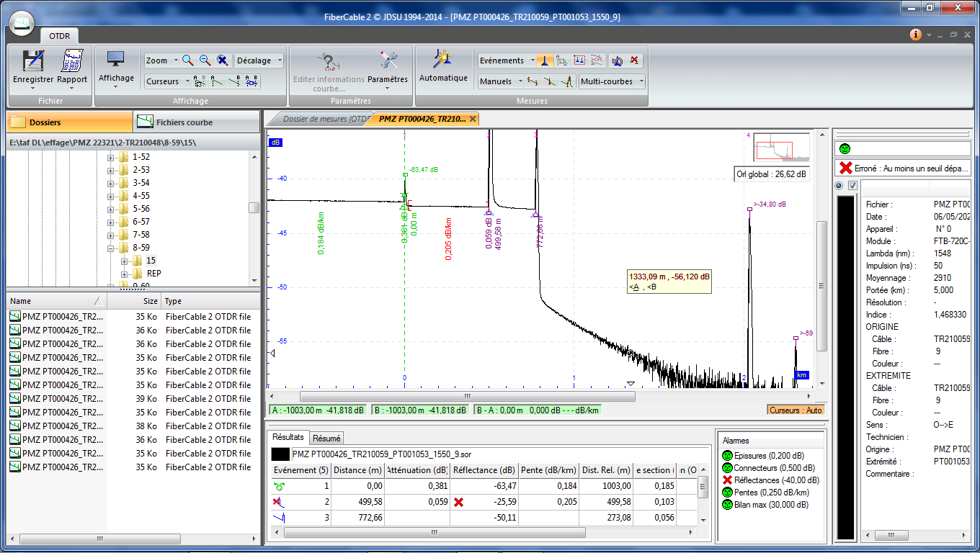Click the delete events red X icon
Image resolution: width=980 pixels, height=553 pixels.
click(x=634, y=60)
